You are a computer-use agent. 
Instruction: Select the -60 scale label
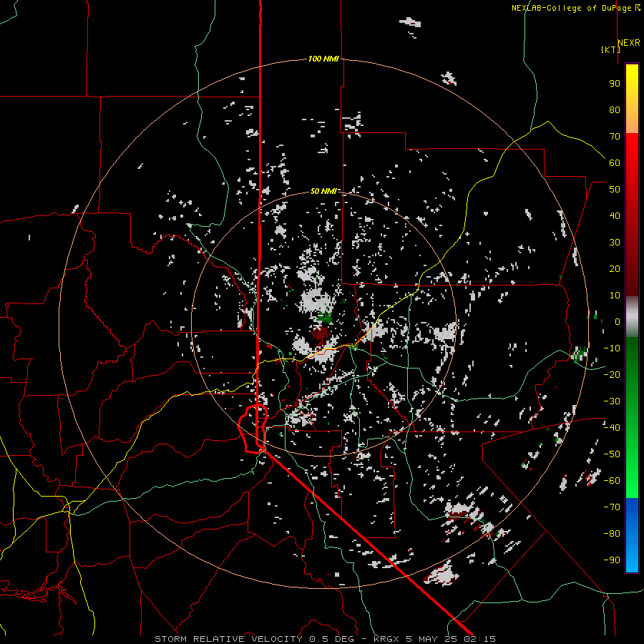pyautogui.click(x=612, y=481)
